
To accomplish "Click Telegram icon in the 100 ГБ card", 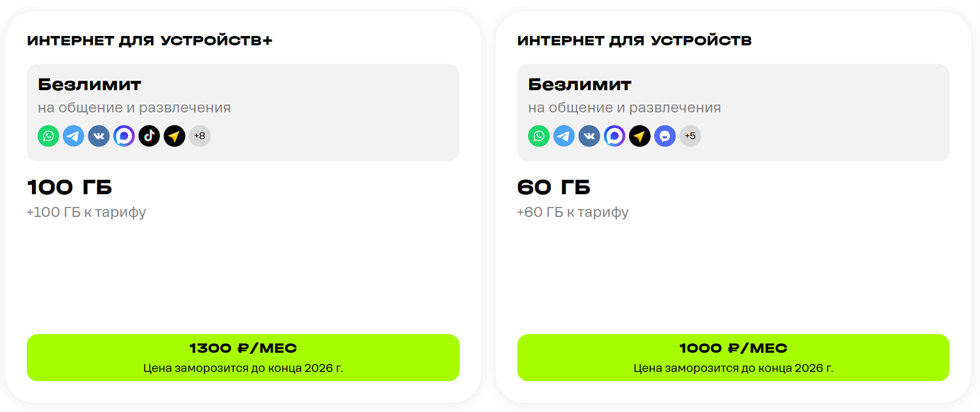I will pos(74,136).
